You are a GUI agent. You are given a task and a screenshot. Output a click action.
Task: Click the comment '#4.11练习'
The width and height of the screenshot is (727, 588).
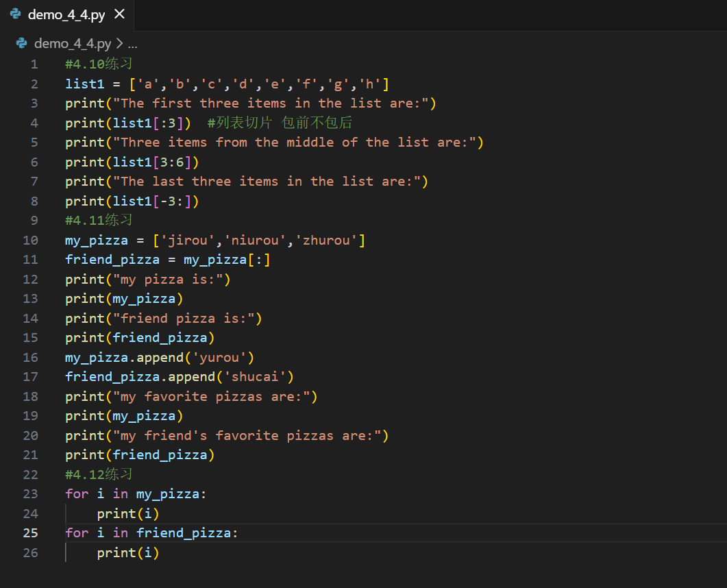(x=99, y=220)
